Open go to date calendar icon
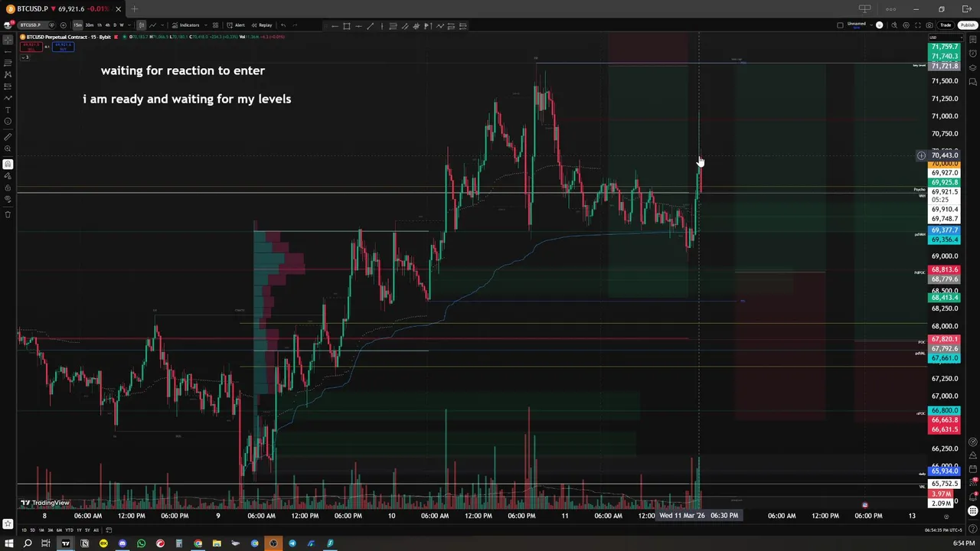 [109, 530]
